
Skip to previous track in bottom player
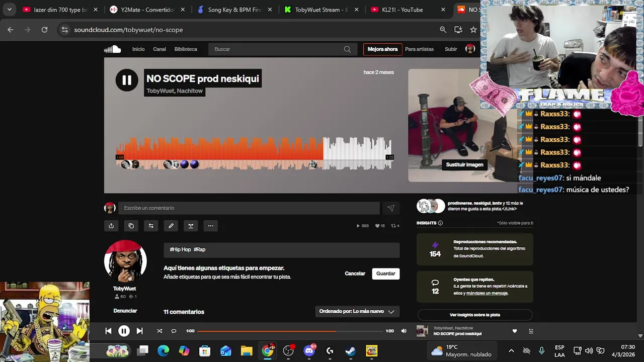point(108,331)
